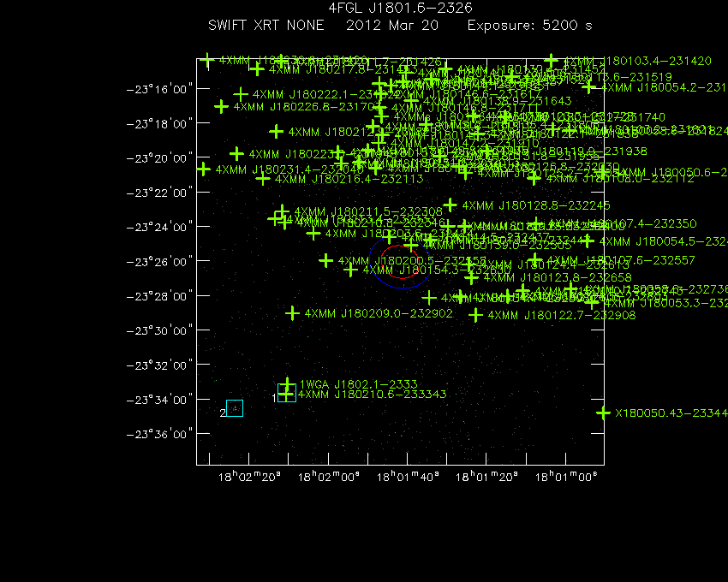The width and height of the screenshot is (728, 582).
Task: Select label 4XMM J180210.6-233343
Action: click(x=372, y=394)
